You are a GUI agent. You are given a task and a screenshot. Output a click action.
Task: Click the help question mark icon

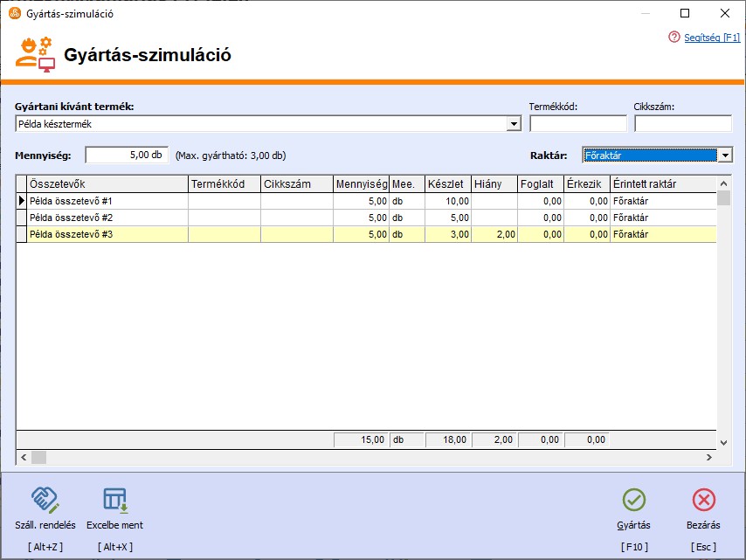(673, 38)
